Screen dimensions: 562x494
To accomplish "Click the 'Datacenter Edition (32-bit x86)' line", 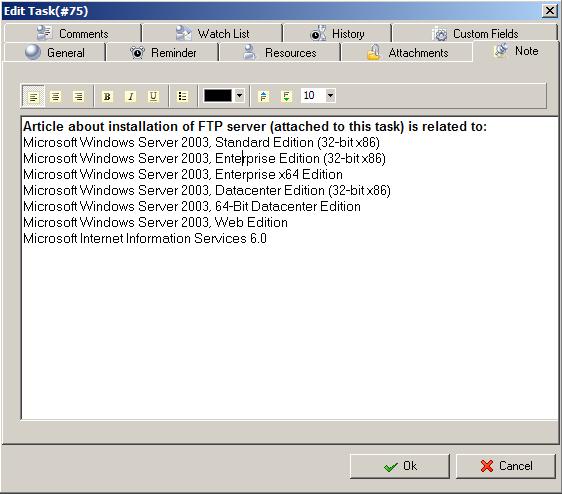I will click(207, 190).
